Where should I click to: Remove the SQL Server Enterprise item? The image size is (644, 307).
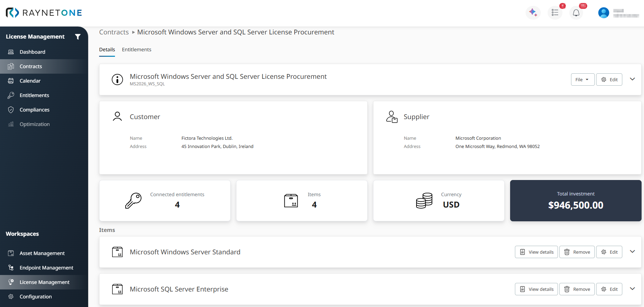click(577, 289)
